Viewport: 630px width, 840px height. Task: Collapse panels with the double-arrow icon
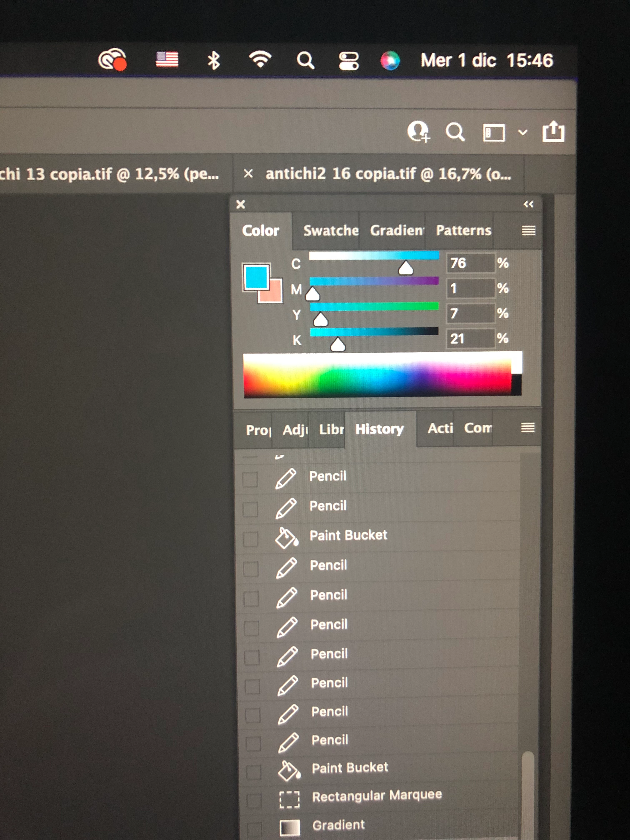pos(528,204)
